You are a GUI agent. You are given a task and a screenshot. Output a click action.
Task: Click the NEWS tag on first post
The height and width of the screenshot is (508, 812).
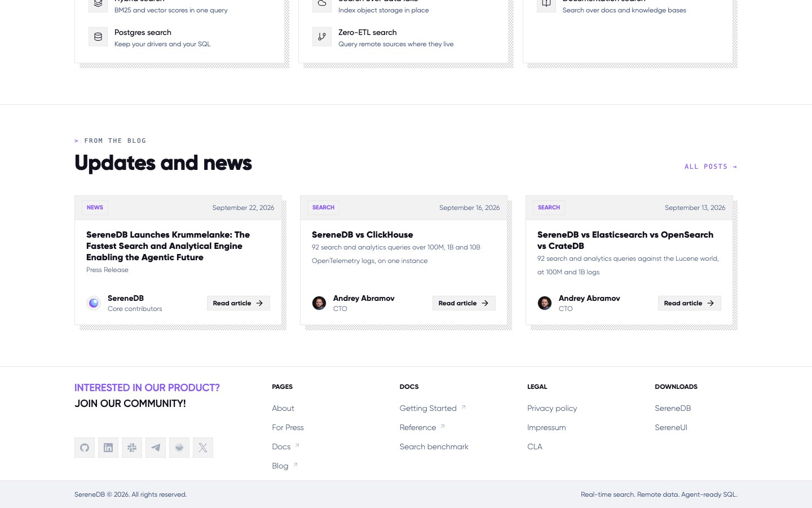click(95, 208)
